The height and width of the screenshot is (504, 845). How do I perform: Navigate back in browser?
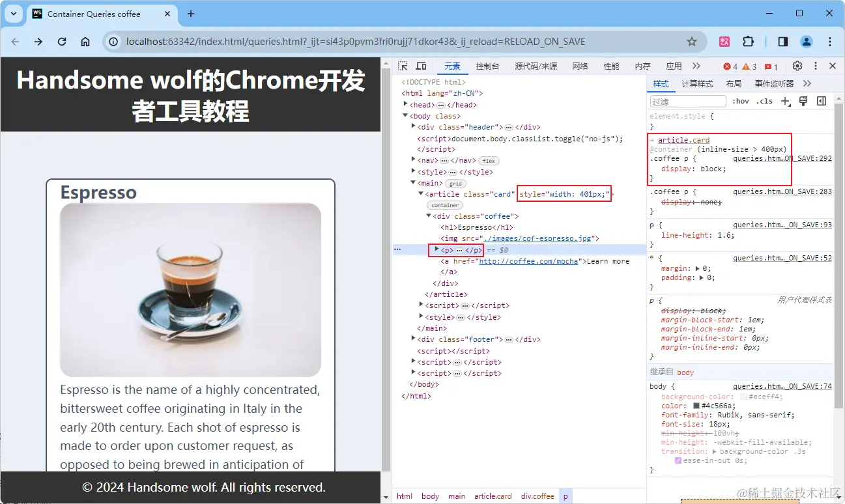click(x=15, y=42)
